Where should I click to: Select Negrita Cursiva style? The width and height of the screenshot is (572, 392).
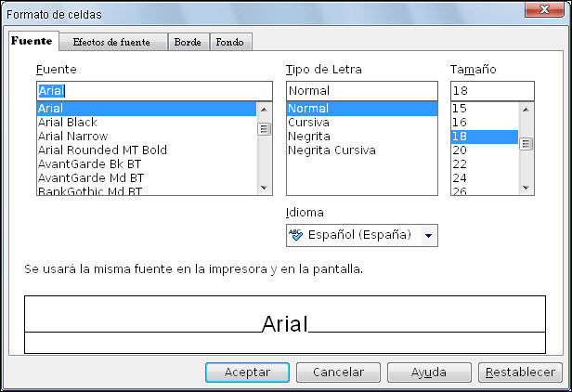pyautogui.click(x=331, y=150)
